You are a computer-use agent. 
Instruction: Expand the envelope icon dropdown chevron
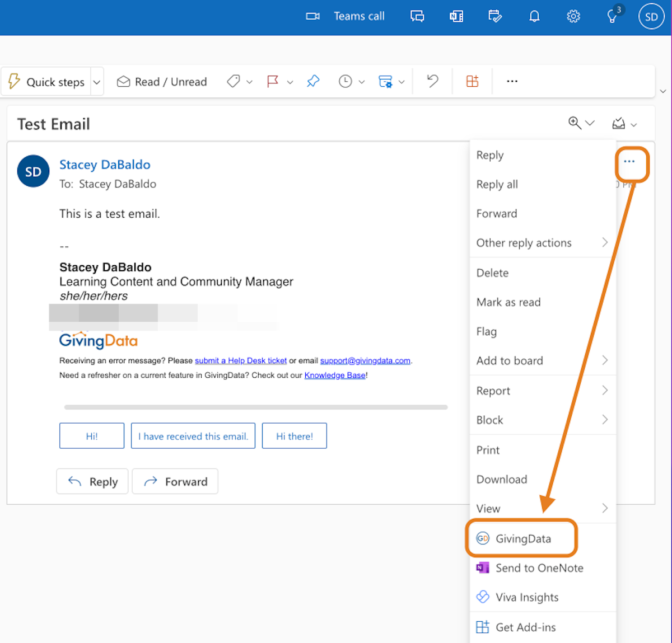point(634,125)
